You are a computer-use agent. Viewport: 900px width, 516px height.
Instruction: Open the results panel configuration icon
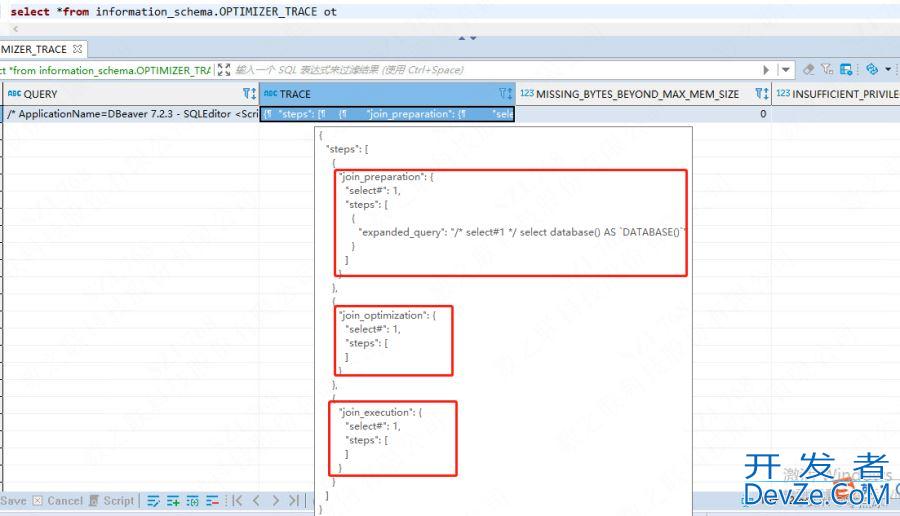click(872, 69)
